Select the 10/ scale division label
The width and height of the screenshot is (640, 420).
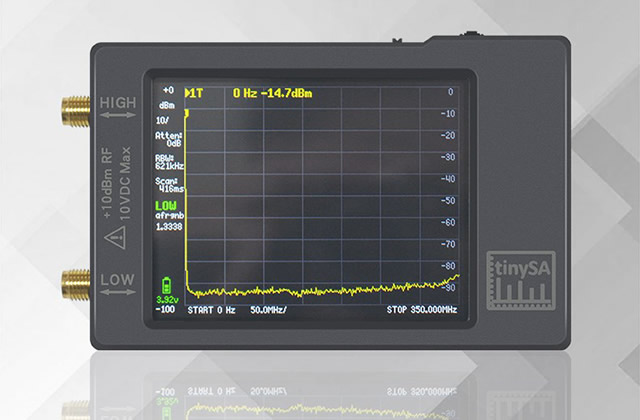165,119
